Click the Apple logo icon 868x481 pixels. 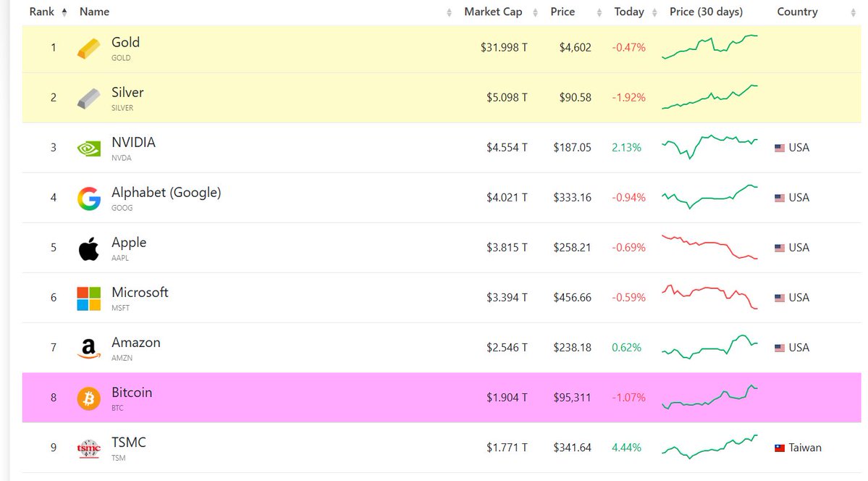pos(89,248)
